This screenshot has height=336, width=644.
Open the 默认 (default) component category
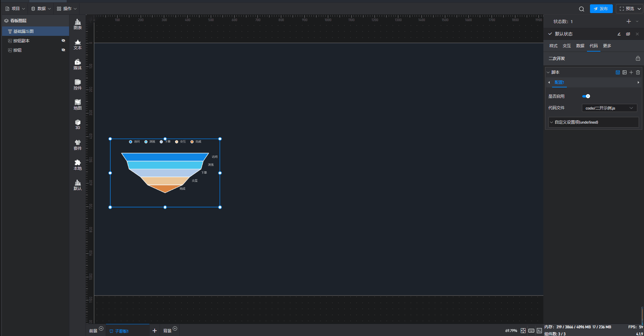click(77, 185)
